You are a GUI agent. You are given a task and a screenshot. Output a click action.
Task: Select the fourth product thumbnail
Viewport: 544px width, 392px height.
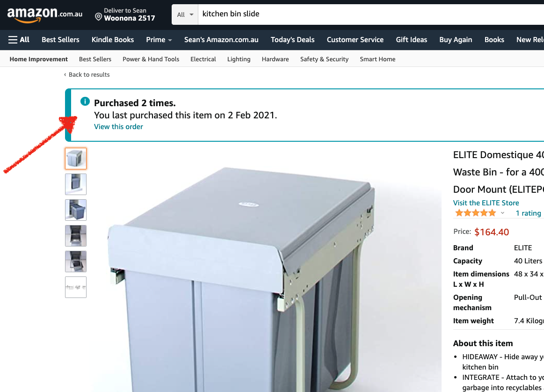pyautogui.click(x=76, y=236)
